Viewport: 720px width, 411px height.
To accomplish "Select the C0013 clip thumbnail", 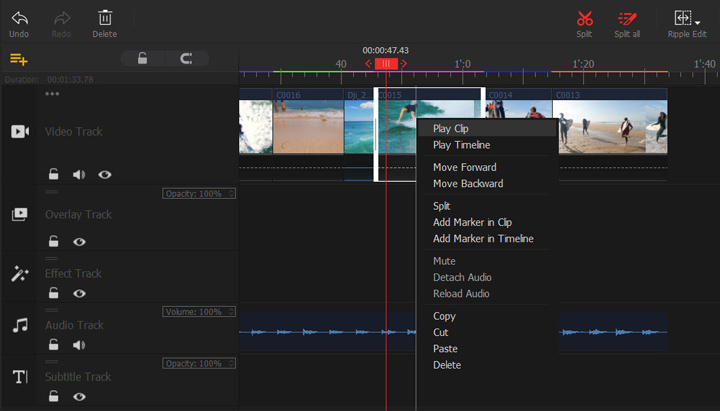I will click(609, 127).
